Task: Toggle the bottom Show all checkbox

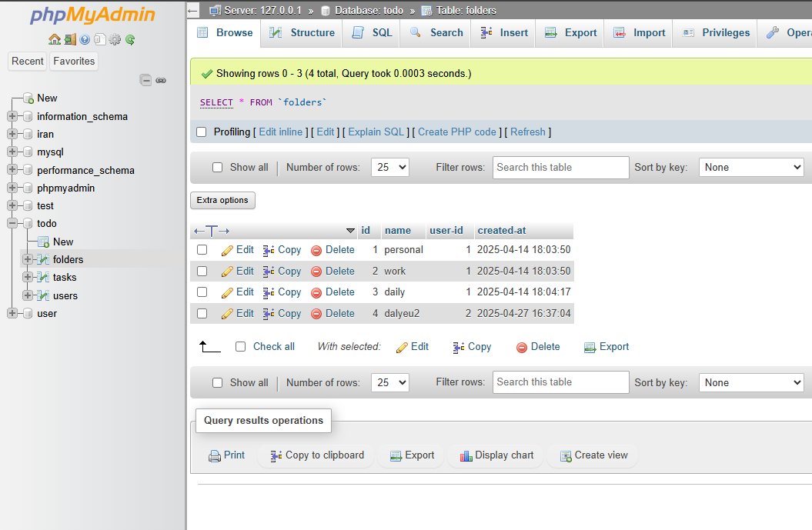Action: click(x=218, y=382)
